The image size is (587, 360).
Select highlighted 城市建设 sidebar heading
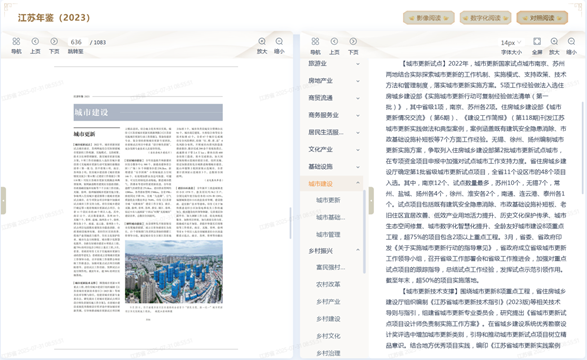coord(320,184)
